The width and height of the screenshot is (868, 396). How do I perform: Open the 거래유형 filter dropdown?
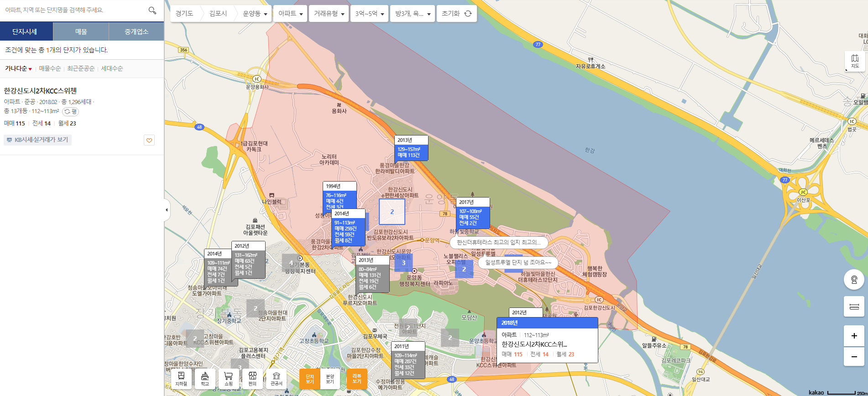(x=329, y=14)
